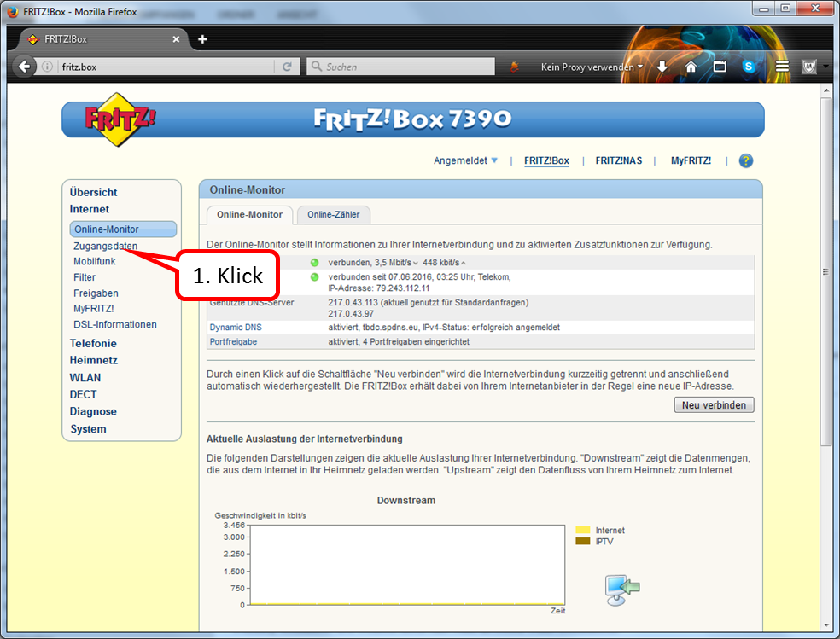840x639 pixels.
Task: Open Freigaben in the sidebar
Action: click(96, 293)
